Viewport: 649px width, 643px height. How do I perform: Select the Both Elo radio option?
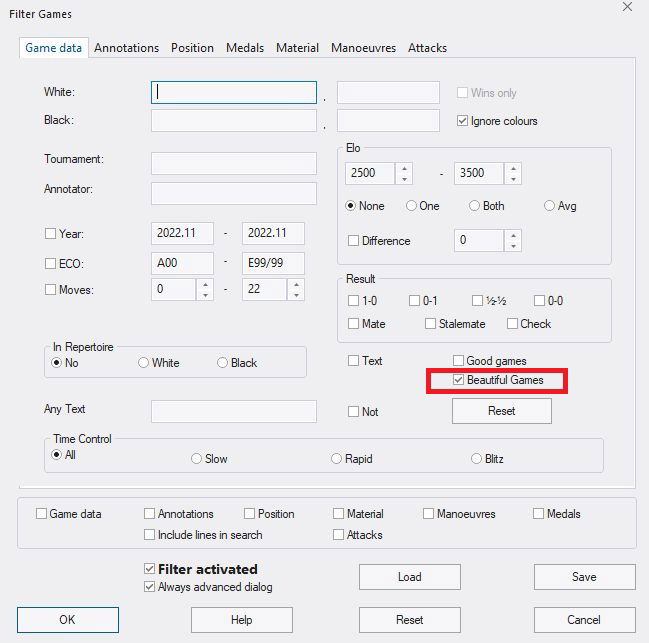(x=475, y=206)
